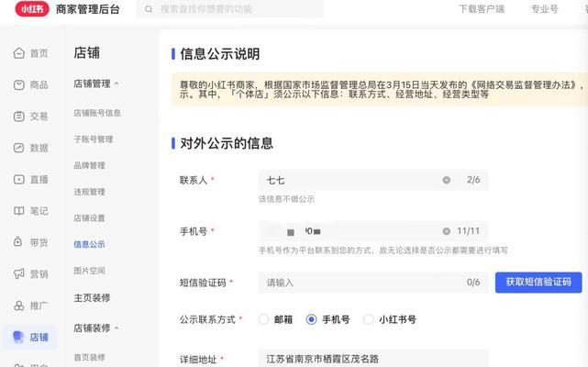The image size is (588, 367).
Task: Collapse the 店铺管理 section chevron
Action: (x=116, y=83)
